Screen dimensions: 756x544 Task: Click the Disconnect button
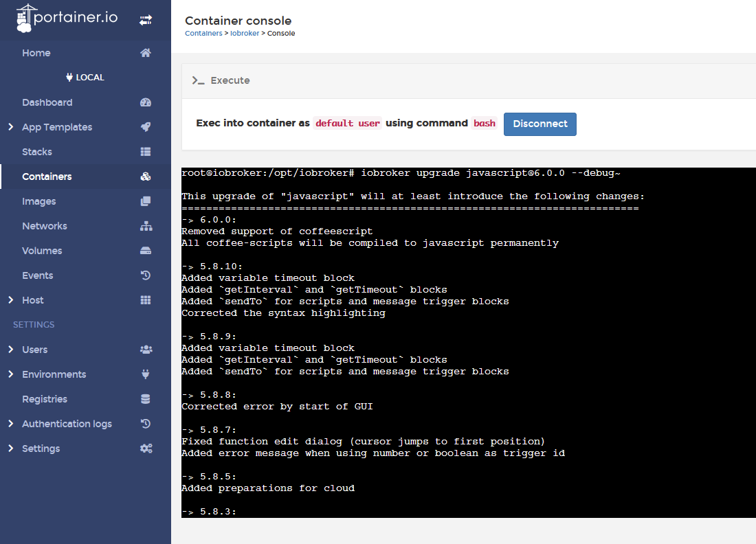pyautogui.click(x=540, y=124)
